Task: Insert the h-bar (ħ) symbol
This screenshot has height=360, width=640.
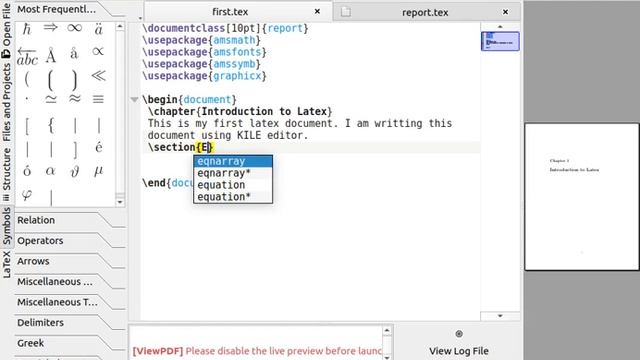Action: tap(27, 29)
